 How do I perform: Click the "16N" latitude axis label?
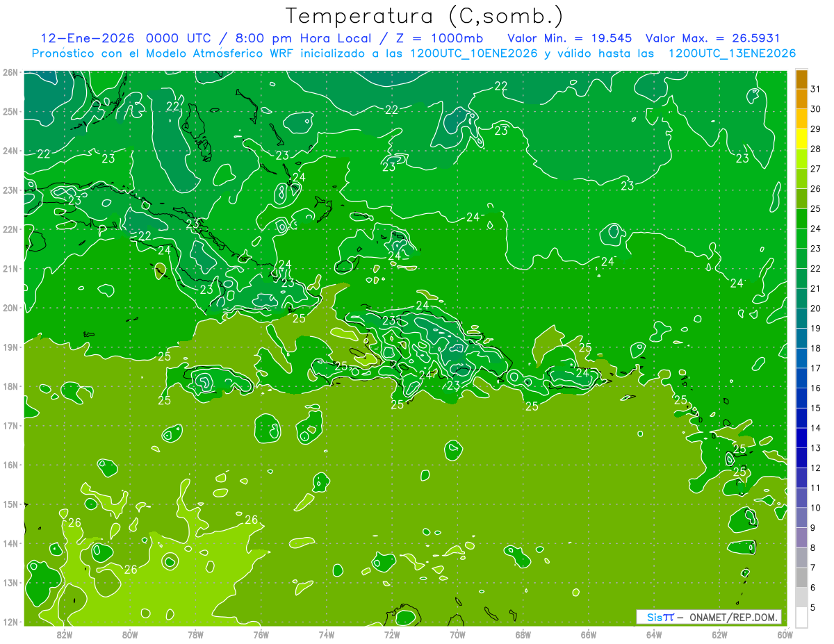[x=10, y=465]
